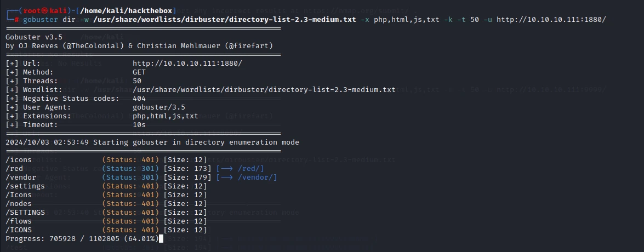
Task: Click the terminal cursor block after progress
Action: [161, 238]
